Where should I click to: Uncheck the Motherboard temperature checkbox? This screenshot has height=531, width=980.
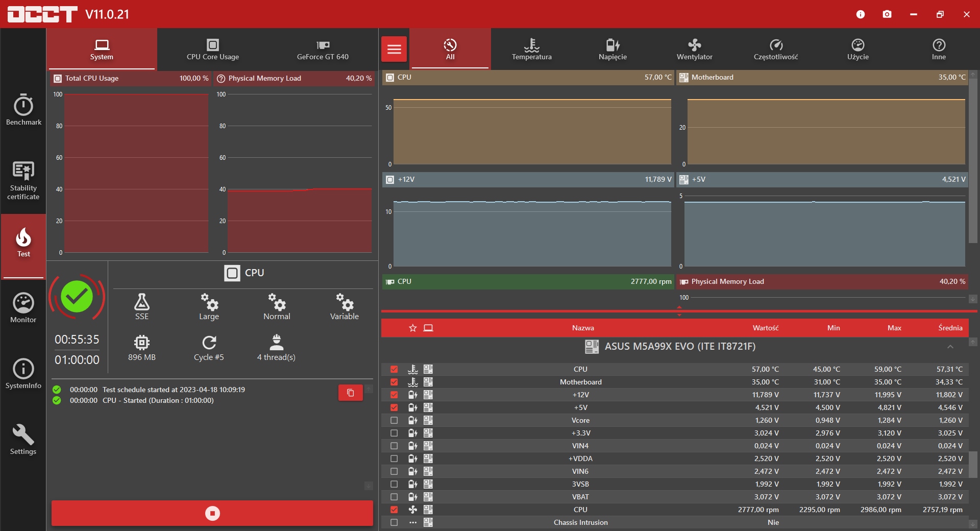tap(394, 382)
